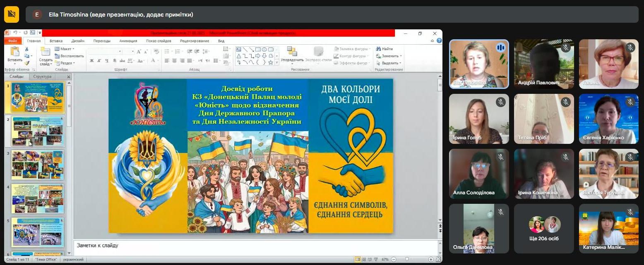
Task: Toggle underline (Ч) formatting
Action: tap(107, 61)
